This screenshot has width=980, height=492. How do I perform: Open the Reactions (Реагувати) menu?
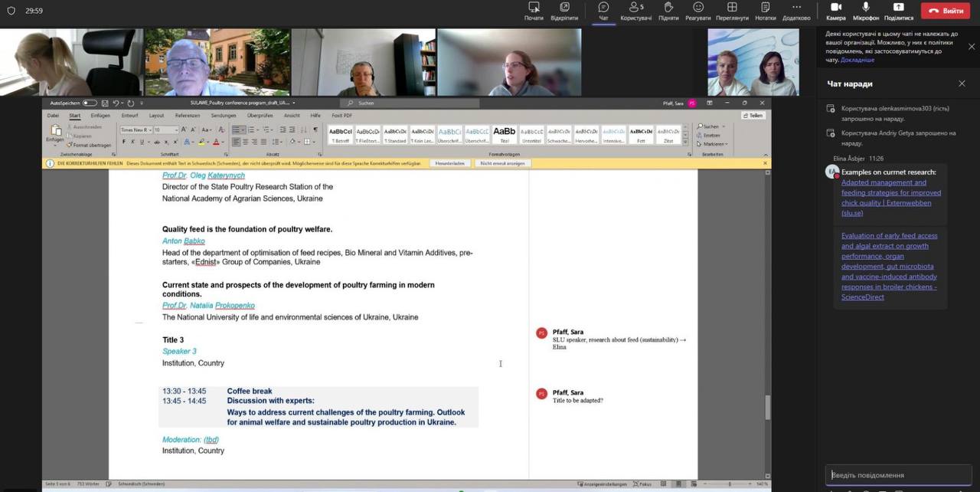697,11
